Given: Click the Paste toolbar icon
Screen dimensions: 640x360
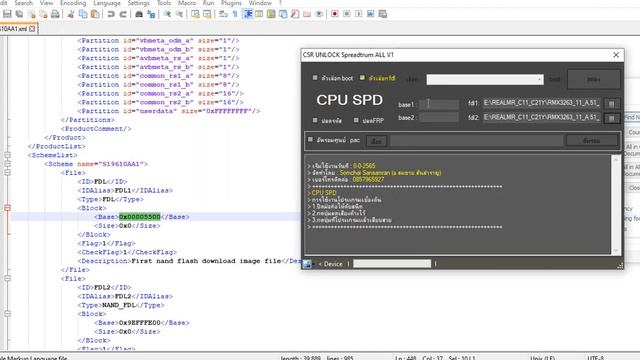Looking at the screenshot, I should 95,14.
